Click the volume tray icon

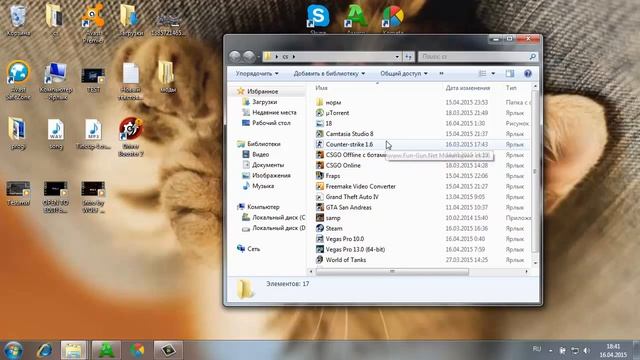click(587, 350)
